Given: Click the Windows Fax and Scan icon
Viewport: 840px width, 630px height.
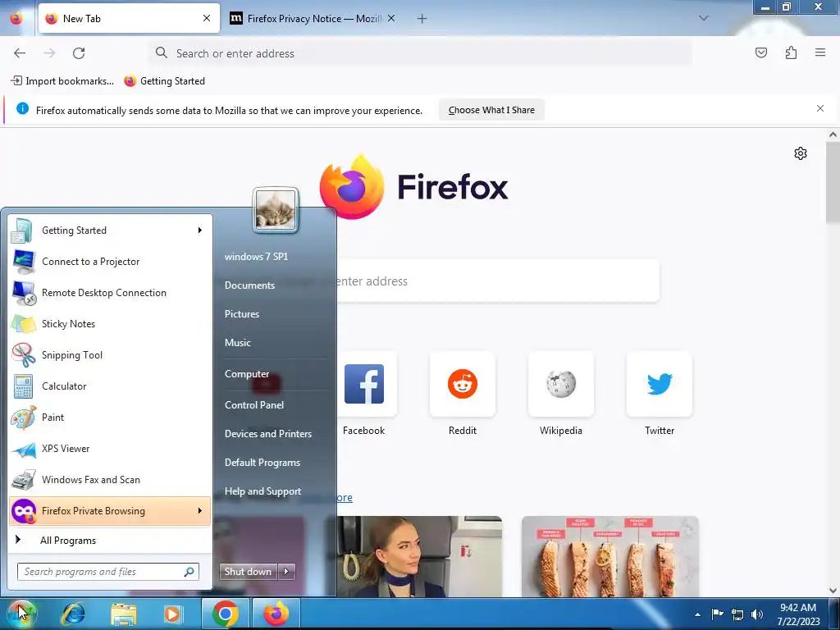Looking at the screenshot, I should pyautogui.click(x=24, y=480).
